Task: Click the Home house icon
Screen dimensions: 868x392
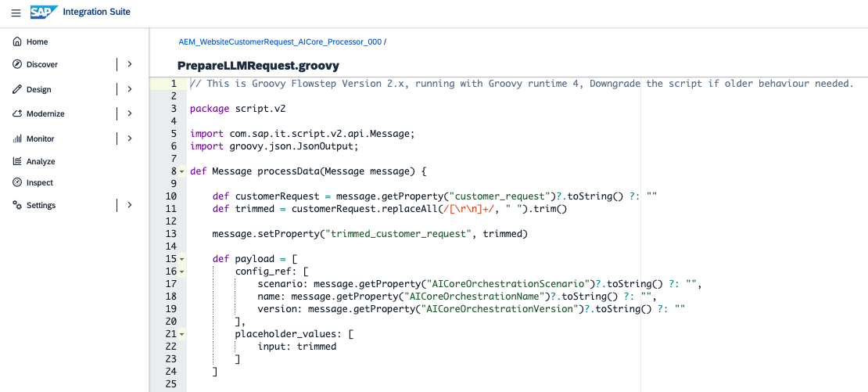Action: tap(17, 41)
